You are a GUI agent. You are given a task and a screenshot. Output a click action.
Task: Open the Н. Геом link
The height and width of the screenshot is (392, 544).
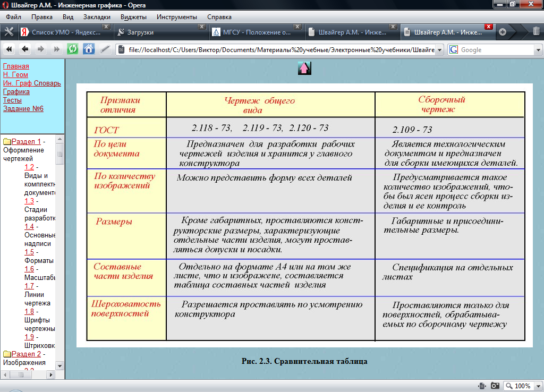15,74
